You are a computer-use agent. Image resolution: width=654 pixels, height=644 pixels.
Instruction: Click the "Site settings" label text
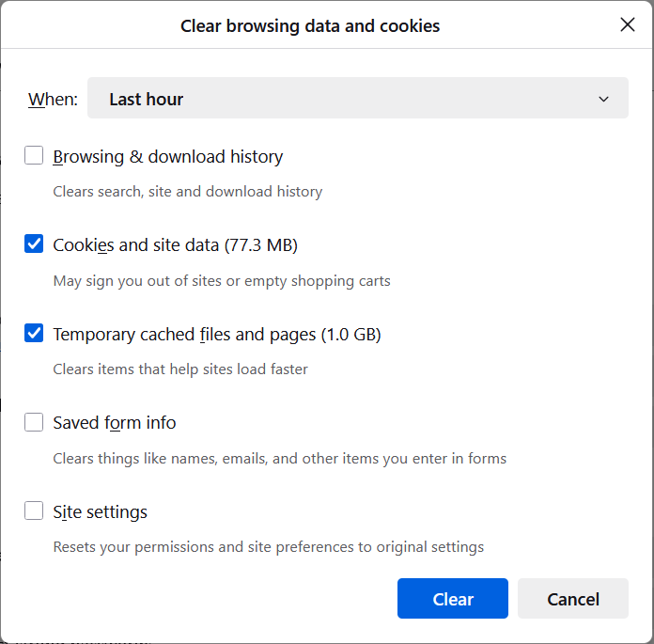[x=101, y=512]
